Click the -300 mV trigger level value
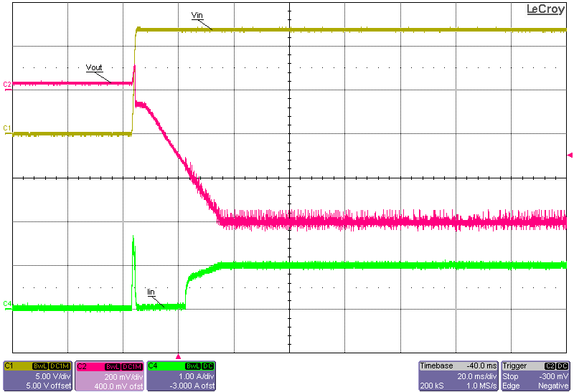 click(x=554, y=377)
